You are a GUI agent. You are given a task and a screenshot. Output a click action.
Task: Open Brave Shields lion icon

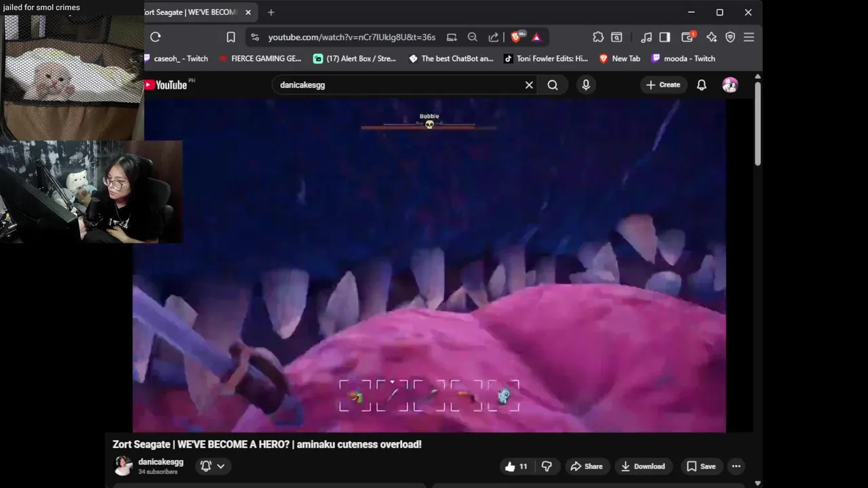click(x=517, y=37)
